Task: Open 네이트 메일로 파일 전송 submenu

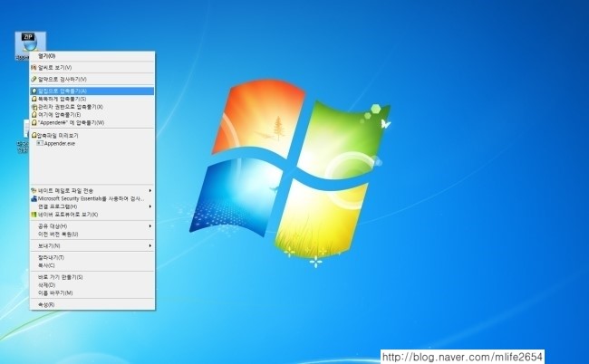Action: tap(92, 191)
